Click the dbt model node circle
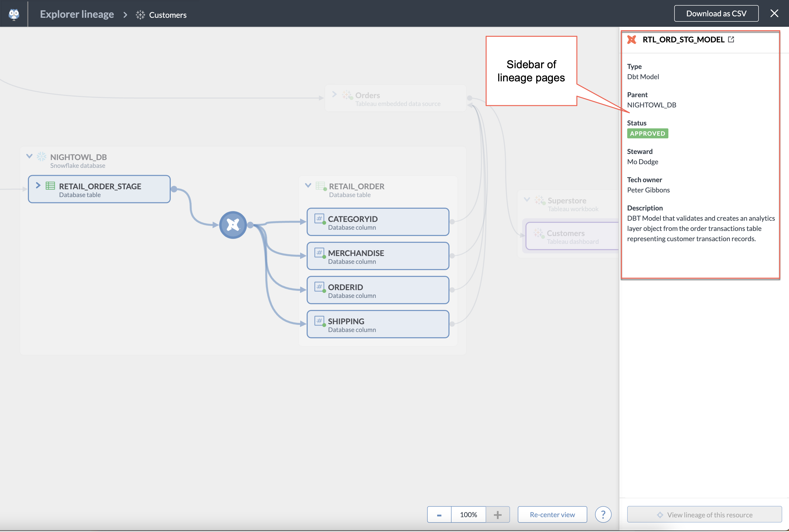The height and width of the screenshot is (532, 789). pyautogui.click(x=233, y=225)
